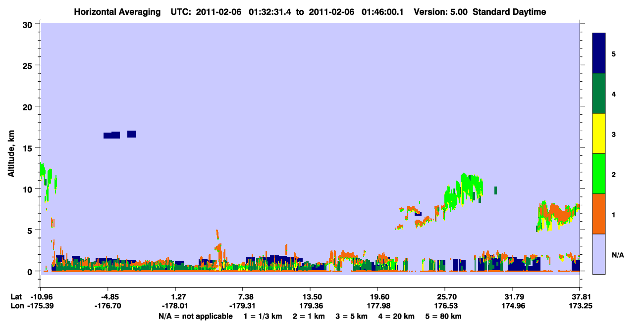Click the isolated dark green patch near 10 km

pos(495,190)
